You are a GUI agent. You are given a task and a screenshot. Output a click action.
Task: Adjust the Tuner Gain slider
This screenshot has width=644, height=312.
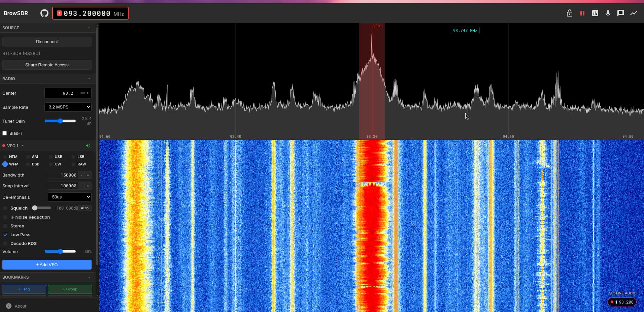tap(60, 121)
